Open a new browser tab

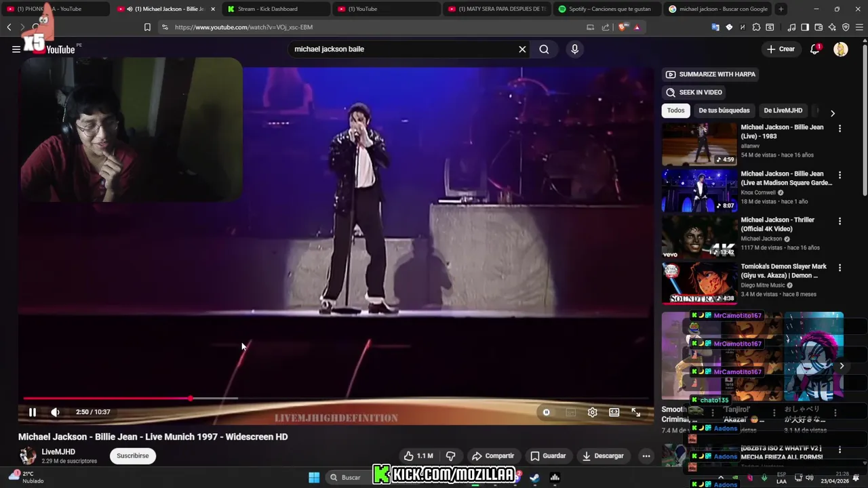pos(781,9)
